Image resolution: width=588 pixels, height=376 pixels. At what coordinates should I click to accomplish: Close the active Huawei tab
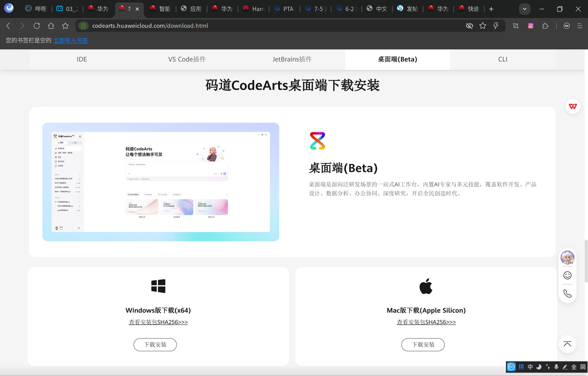point(137,9)
